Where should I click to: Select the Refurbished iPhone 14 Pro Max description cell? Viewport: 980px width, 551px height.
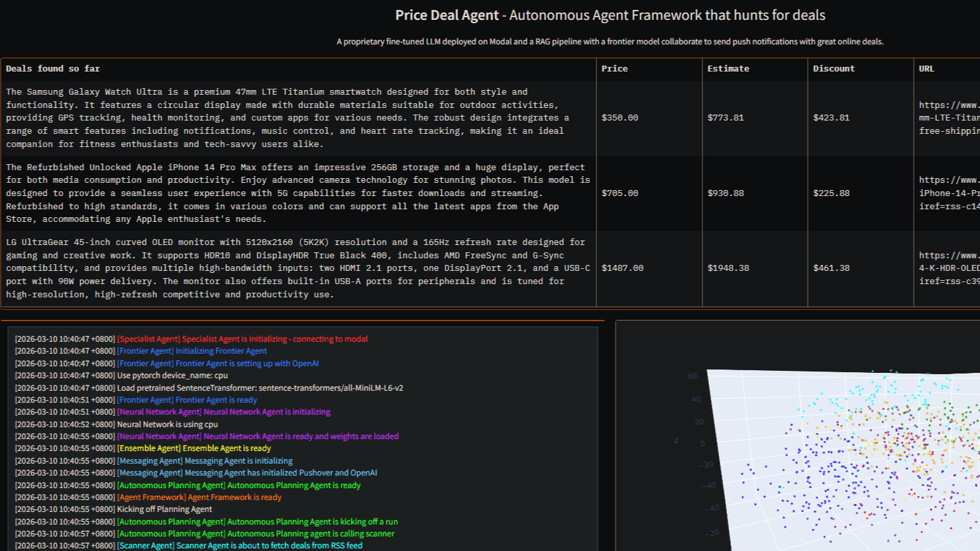coord(298,193)
